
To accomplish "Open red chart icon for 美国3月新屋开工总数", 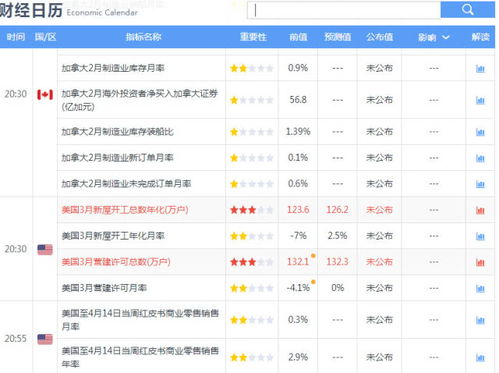I will (480, 210).
